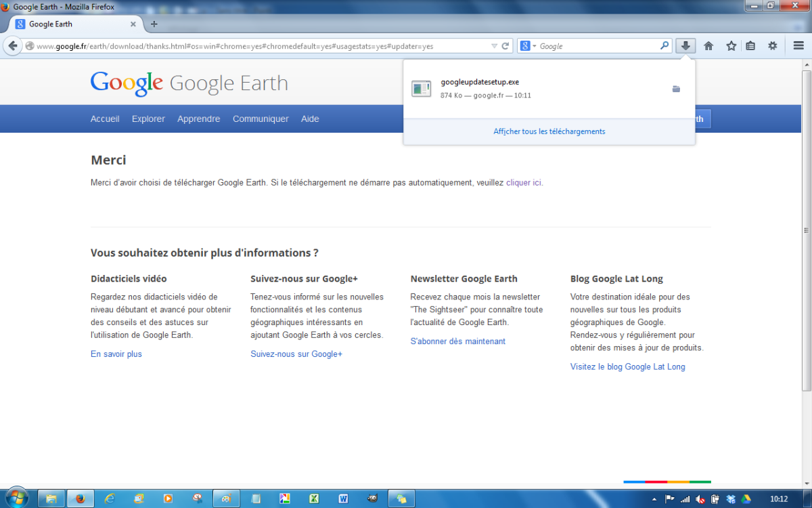The height and width of the screenshot is (508, 812).
Task: Open the Explorer navigation item
Action: [x=148, y=119]
